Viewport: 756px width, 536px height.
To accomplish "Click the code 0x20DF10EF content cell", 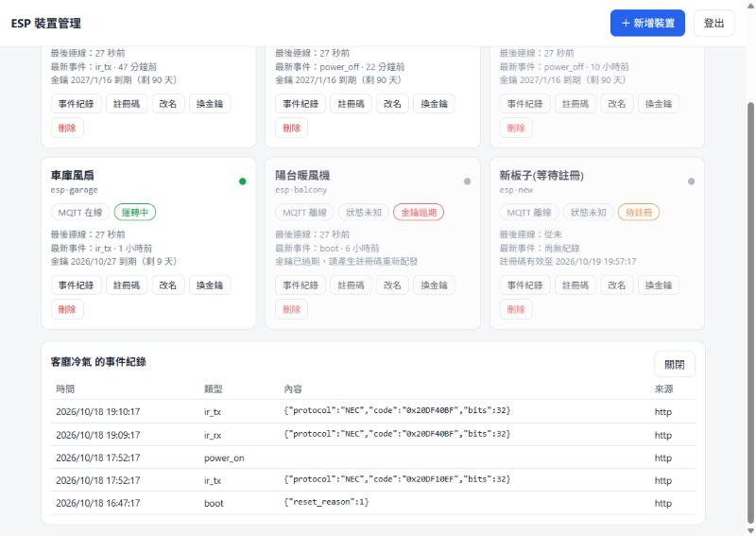I will (397, 479).
